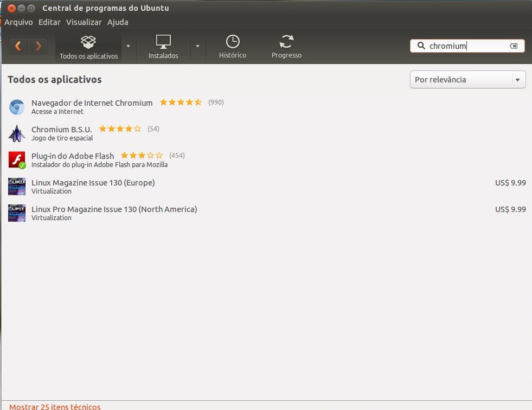Open the Arquivo menu
This screenshot has width=532, height=410.
click(x=18, y=22)
